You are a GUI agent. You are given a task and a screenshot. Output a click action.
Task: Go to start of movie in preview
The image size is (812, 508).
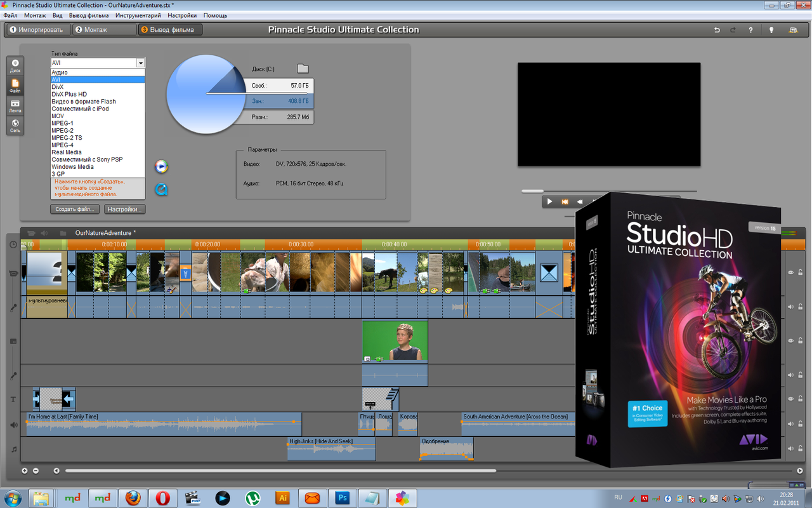pyautogui.click(x=565, y=202)
